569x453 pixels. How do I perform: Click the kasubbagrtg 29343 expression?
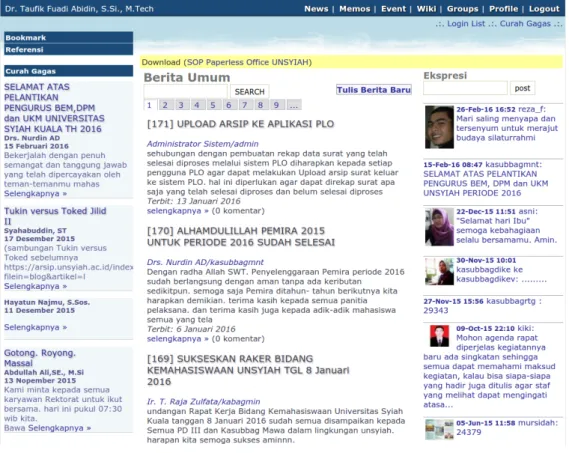[436, 310]
